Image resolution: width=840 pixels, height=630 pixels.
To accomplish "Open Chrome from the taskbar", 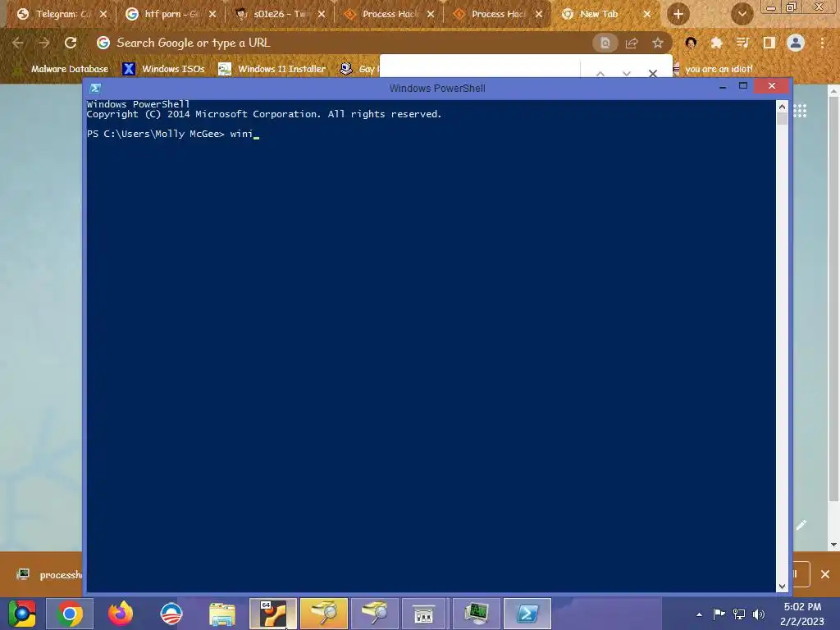I will coord(70,614).
